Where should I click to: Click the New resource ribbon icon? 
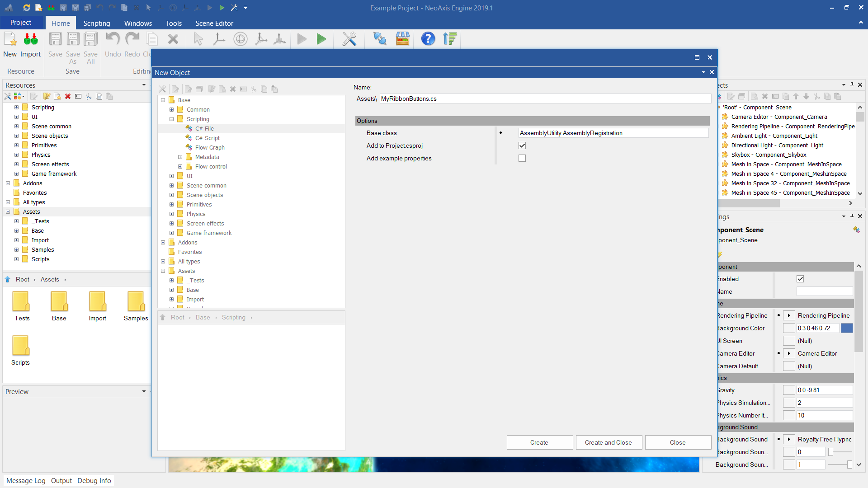[10, 39]
